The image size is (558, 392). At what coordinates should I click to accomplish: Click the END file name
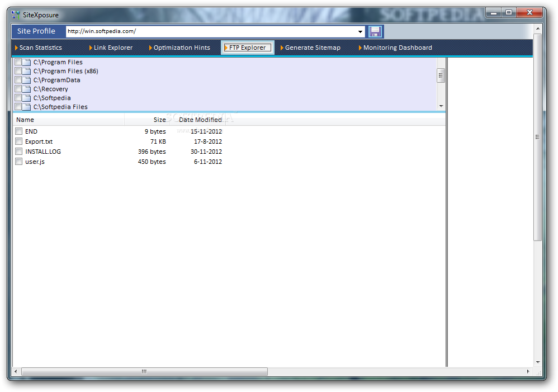tap(31, 131)
